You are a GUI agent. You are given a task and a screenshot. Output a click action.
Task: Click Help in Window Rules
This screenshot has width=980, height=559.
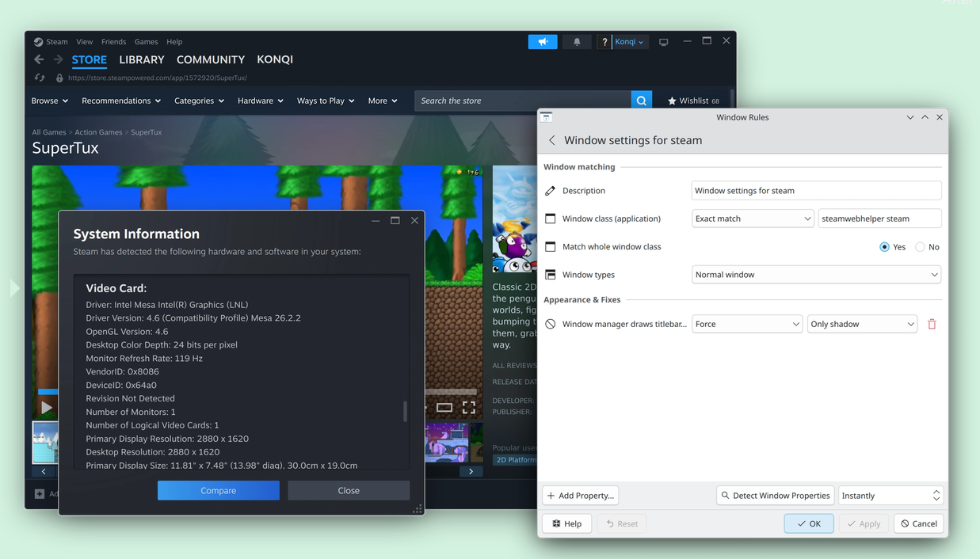click(x=567, y=523)
